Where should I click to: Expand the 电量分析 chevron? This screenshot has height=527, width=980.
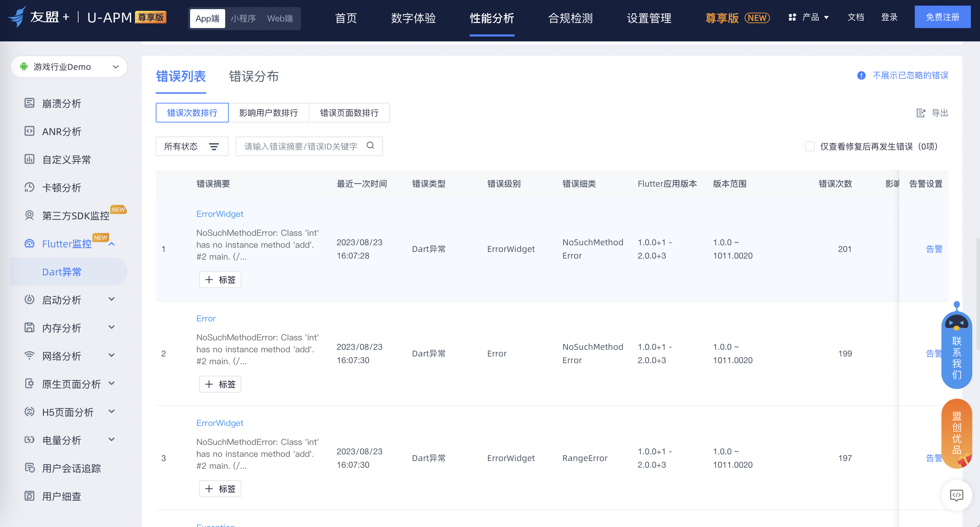coord(112,440)
